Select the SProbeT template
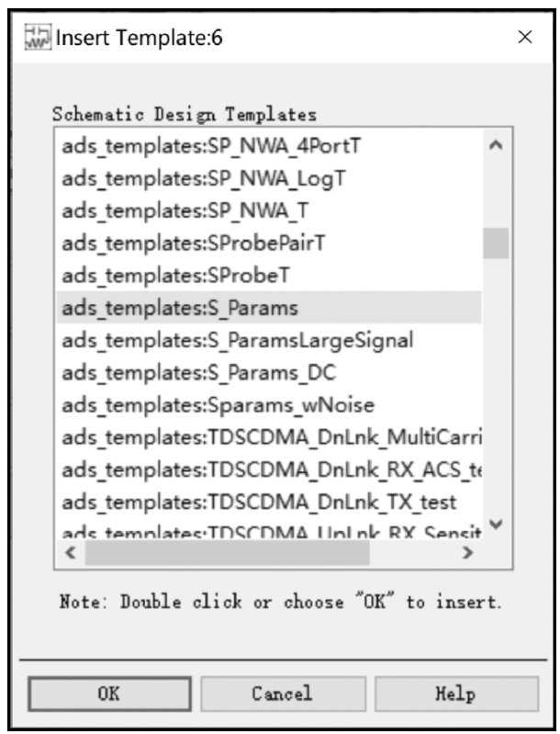This screenshot has width=560, height=734. (x=269, y=276)
